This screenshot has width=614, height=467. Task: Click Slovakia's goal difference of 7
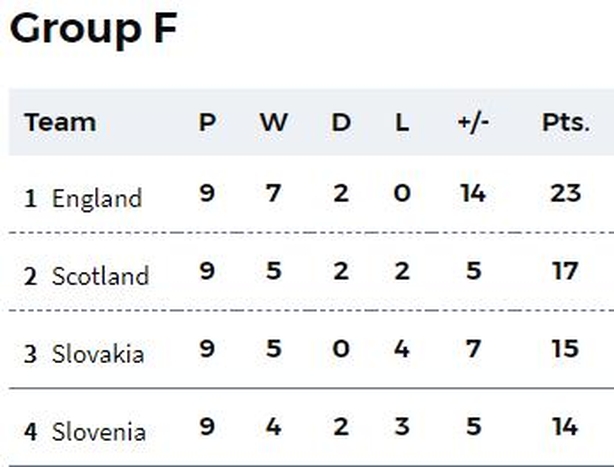click(473, 348)
